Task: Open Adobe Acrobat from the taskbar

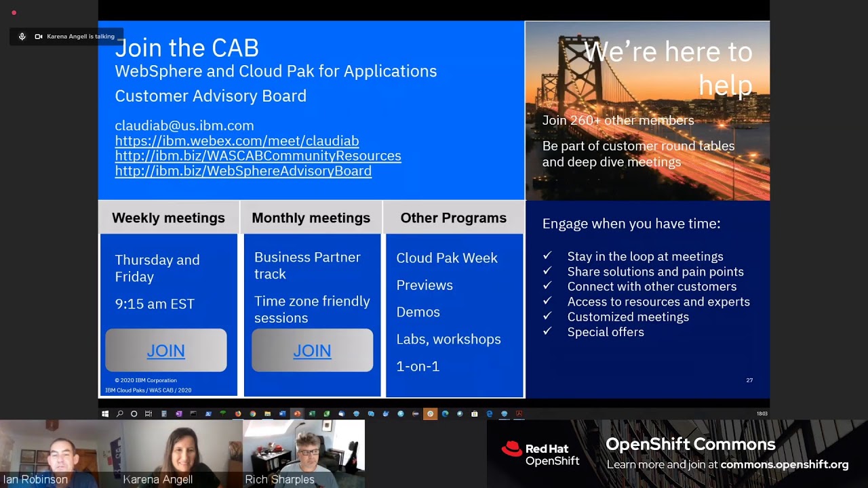Action: 519,413
